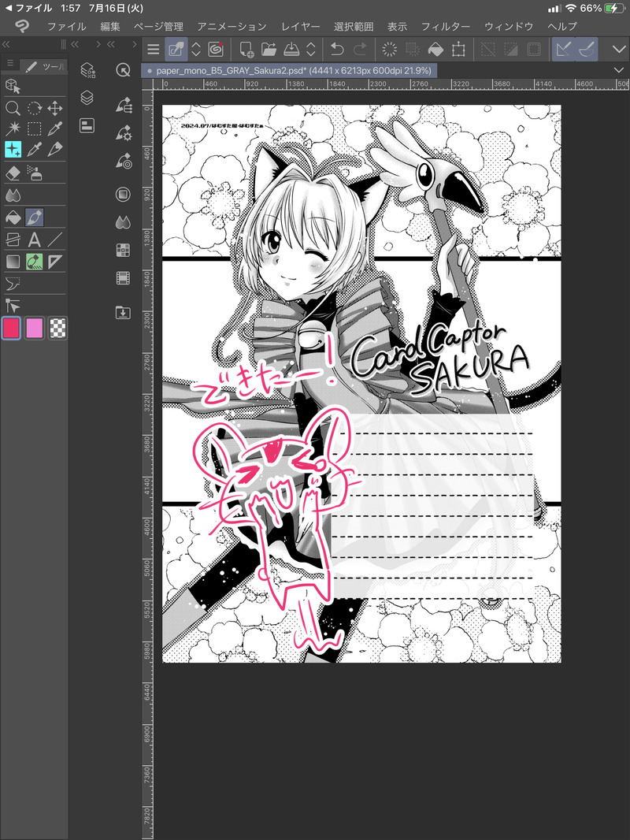Click the Open file folder icon
630x840 pixels.
269,50
